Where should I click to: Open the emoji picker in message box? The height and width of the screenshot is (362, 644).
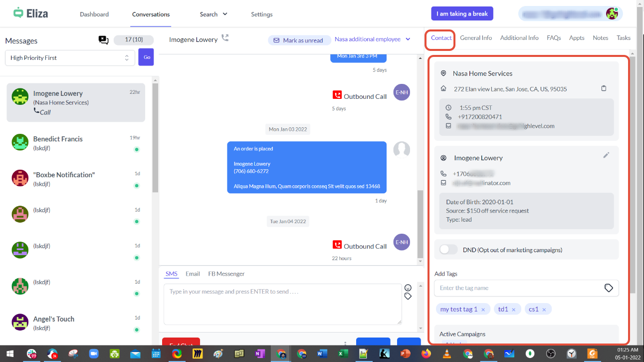click(408, 288)
